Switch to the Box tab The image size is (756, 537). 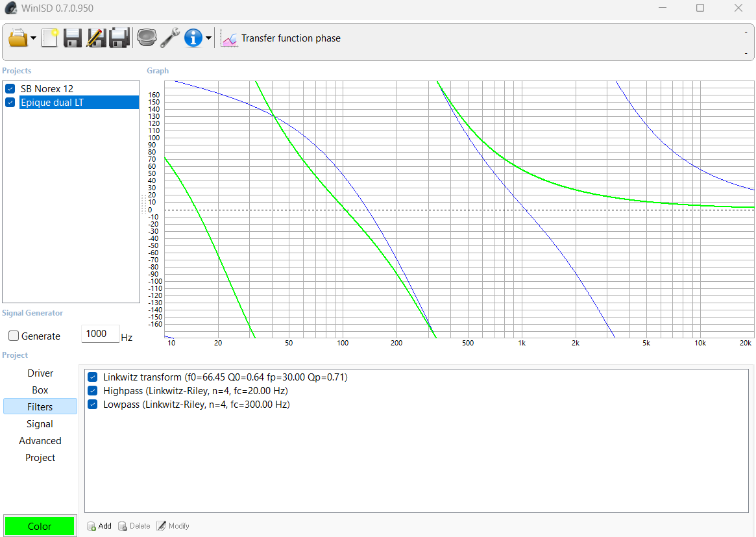point(40,390)
